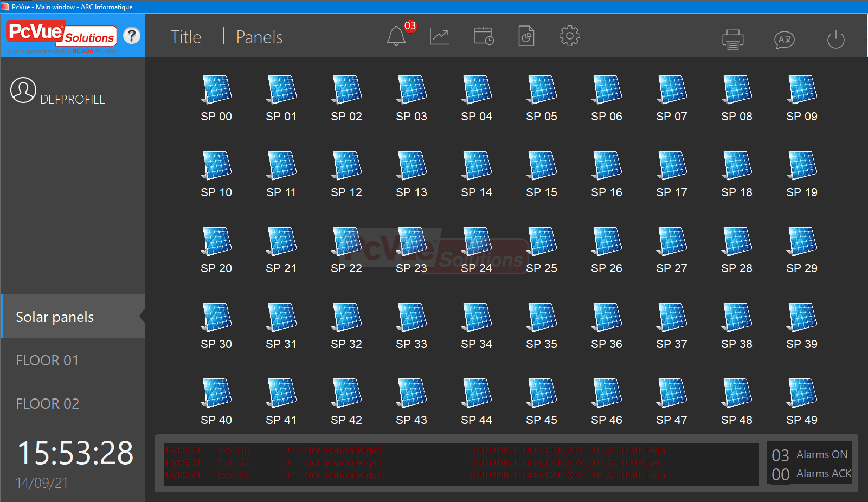
Task: Open the trends chart icon
Action: 439,36
